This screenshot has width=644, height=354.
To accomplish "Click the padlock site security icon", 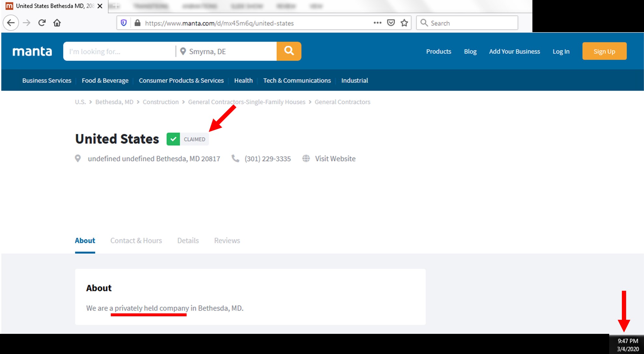I will click(x=138, y=23).
